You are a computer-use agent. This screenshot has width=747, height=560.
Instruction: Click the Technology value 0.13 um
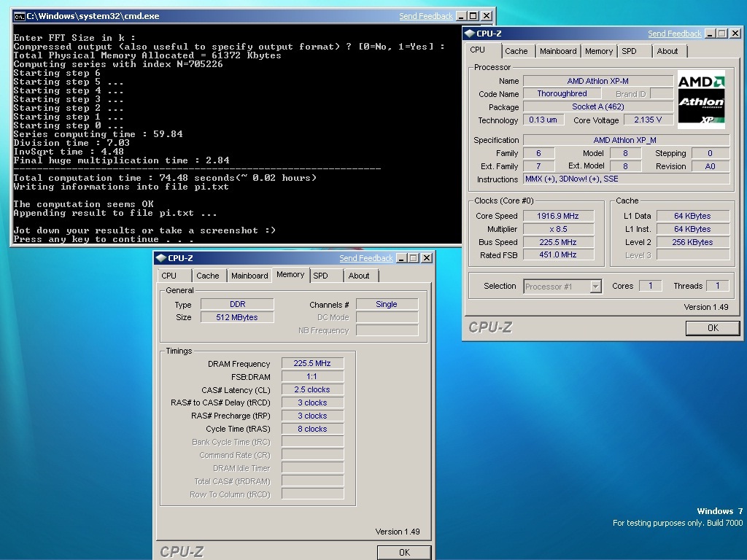pyautogui.click(x=543, y=120)
